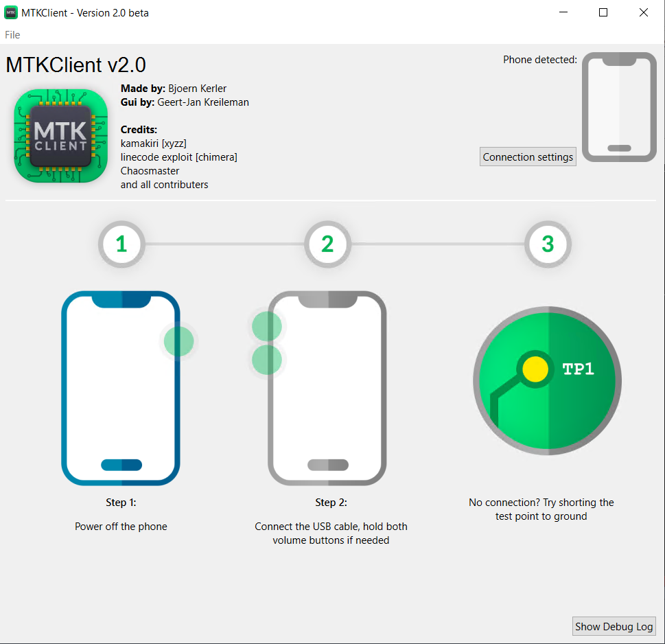Click the gray phone illustration for Step 2
This screenshot has width=665, height=644.
[x=327, y=388]
